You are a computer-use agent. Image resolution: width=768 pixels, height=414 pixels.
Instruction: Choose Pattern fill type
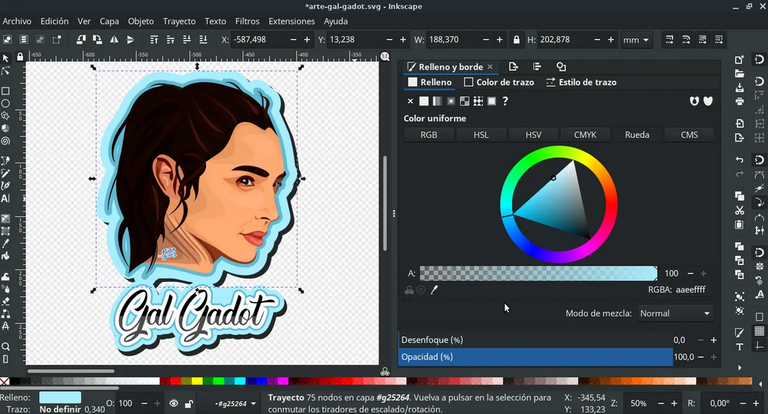coord(478,101)
